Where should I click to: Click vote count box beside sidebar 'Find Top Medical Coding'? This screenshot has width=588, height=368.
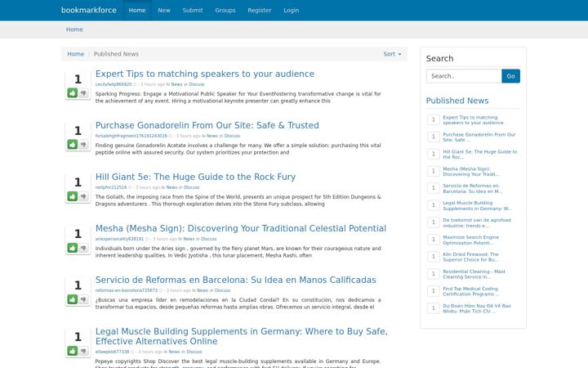pos(434,291)
